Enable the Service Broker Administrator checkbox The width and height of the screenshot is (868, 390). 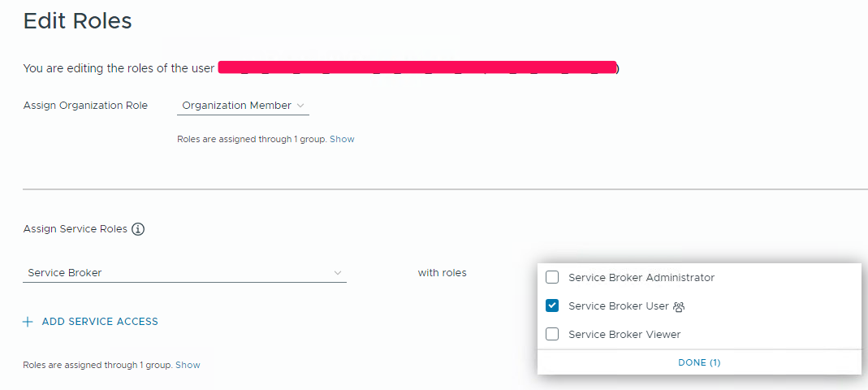click(x=552, y=277)
